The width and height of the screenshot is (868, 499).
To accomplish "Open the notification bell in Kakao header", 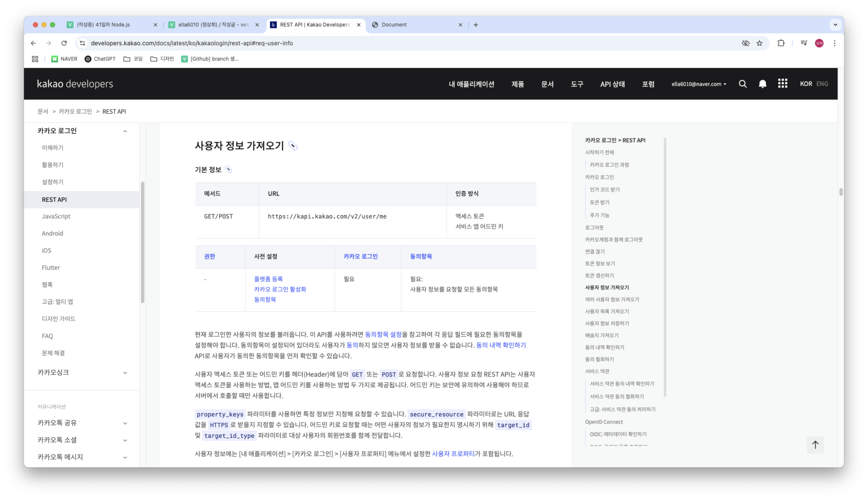I will tap(762, 84).
